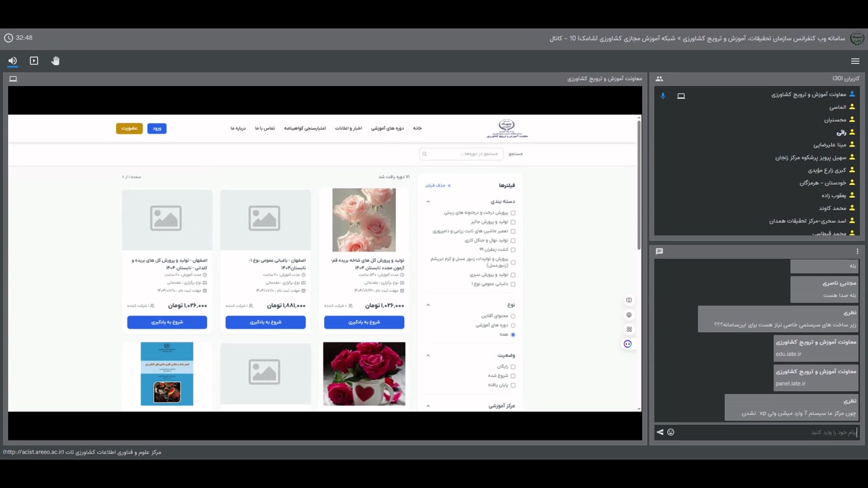Open the pink roses course thumbnail
The height and width of the screenshot is (488, 868).
point(364,220)
